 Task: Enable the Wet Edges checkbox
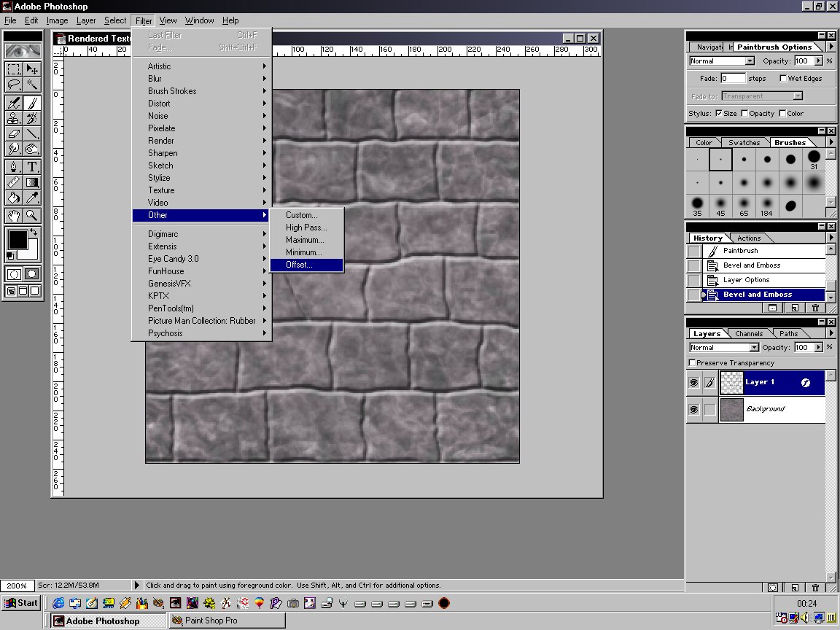pyautogui.click(x=782, y=78)
